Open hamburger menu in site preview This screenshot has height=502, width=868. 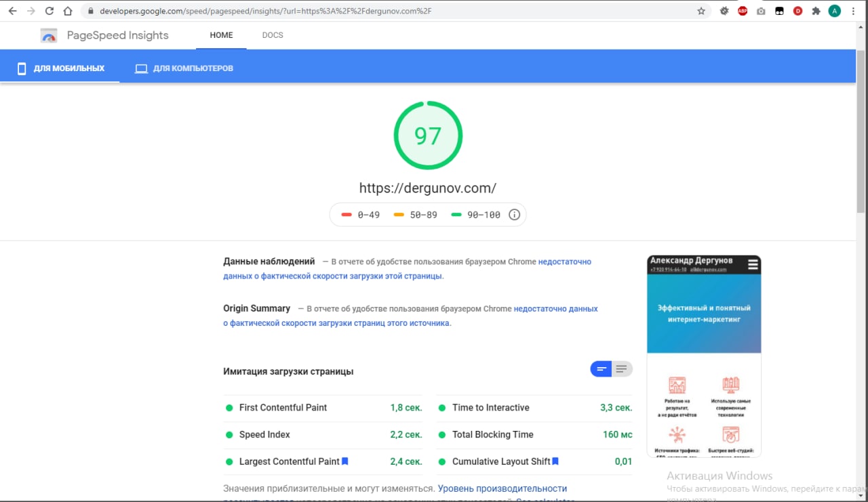coord(753,265)
